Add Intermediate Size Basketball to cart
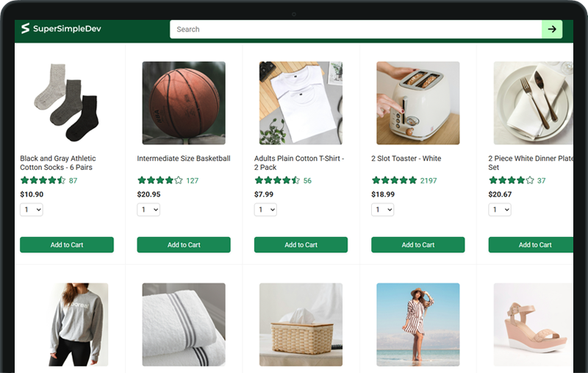The width and height of the screenshot is (588, 373). point(184,245)
